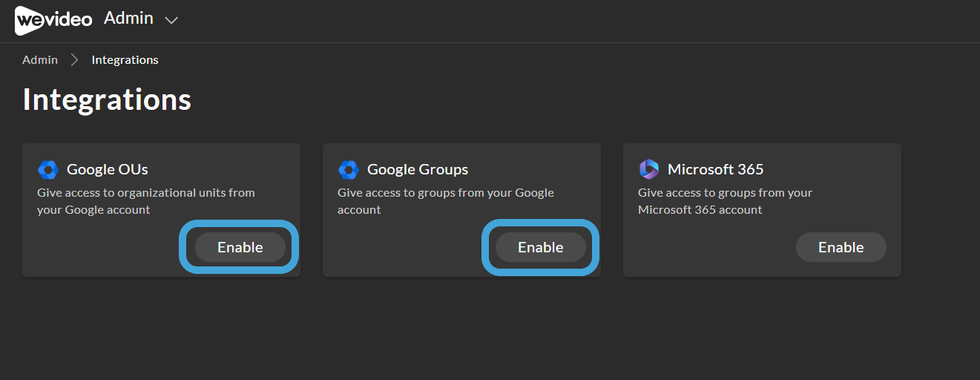Screen dimensions: 980x380
Task: Click the Integrations breadcrumb
Action: (x=125, y=59)
